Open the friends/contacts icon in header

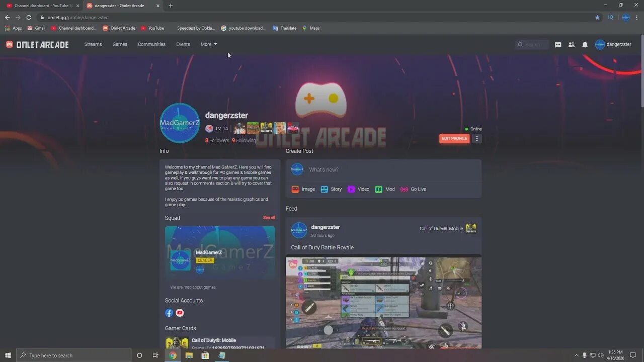click(x=572, y=45)
